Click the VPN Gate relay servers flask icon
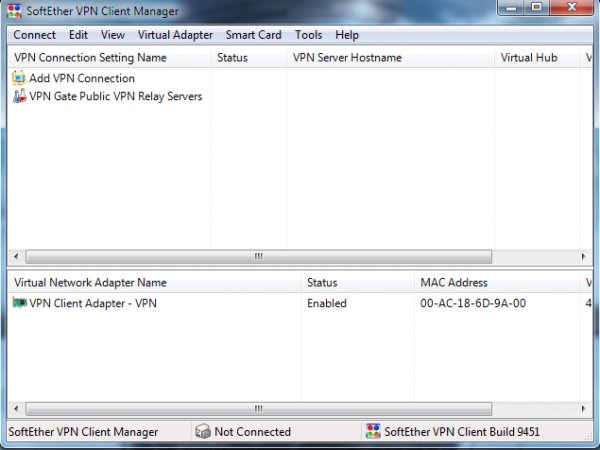Screen dimensions: 600x450 point(19,96)
